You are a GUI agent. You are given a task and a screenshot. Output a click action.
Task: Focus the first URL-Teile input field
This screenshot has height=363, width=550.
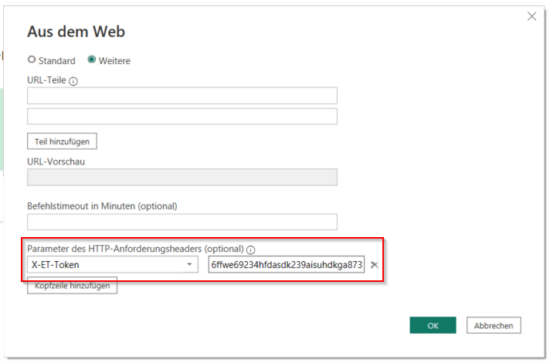point(182,96)
